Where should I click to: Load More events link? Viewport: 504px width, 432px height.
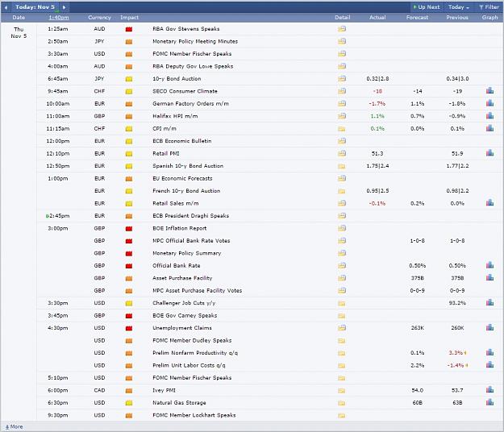[14, 427]
